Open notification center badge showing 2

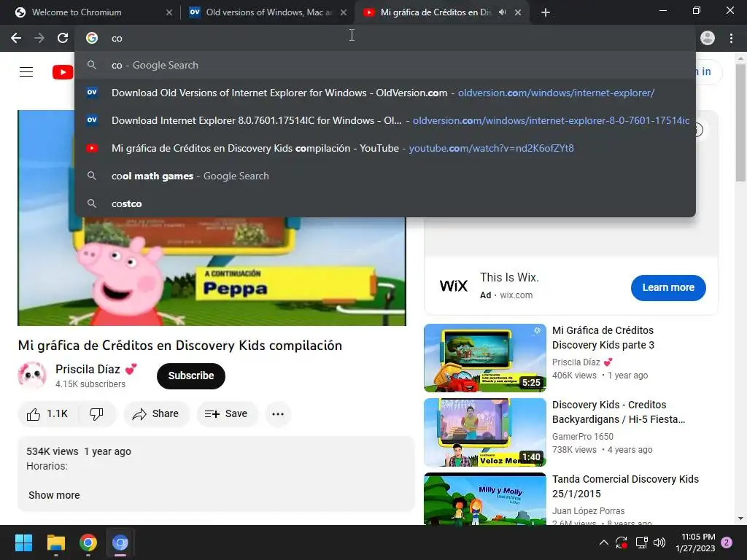pyautogui.click(x=727, y=542)
